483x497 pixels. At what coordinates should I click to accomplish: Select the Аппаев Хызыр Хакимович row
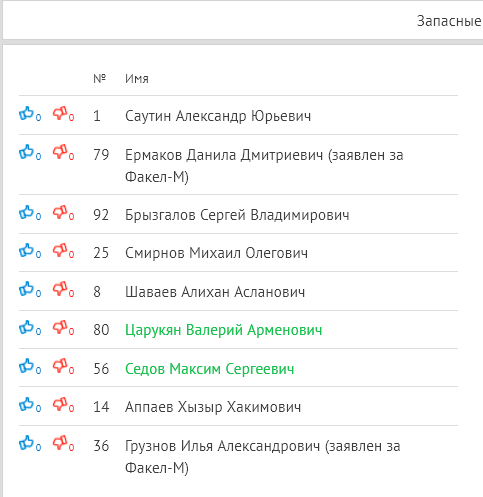coord(238,406)
